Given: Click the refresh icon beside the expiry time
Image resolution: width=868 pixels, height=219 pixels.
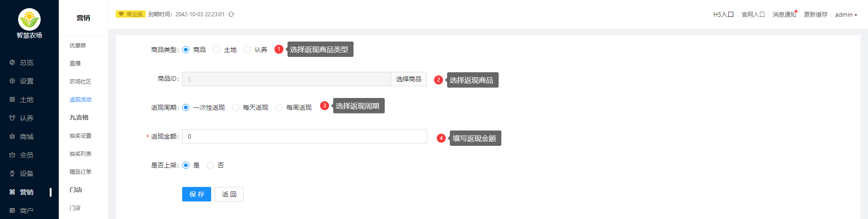Looking at the screenshot, I should pos(231,14).
